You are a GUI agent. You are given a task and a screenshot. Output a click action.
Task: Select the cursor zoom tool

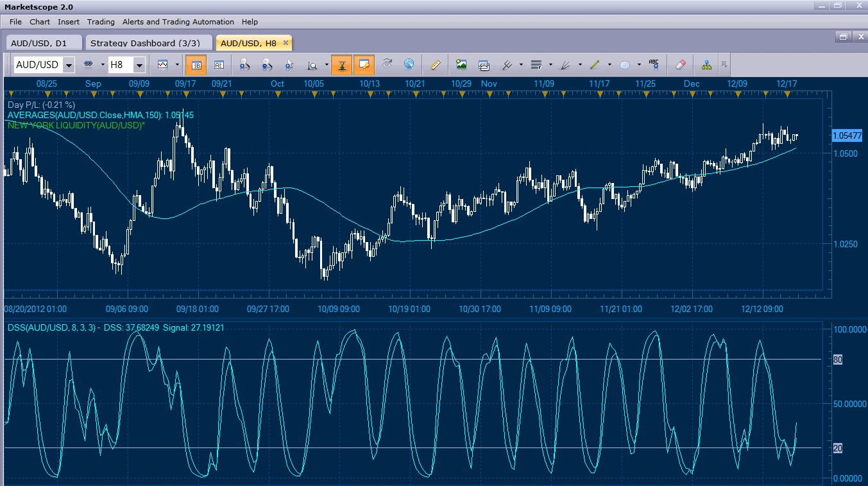[x=289, y=65]
